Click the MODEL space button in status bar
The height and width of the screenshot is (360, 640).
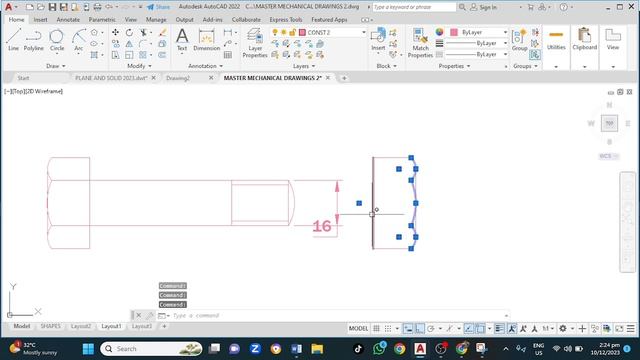358,329
